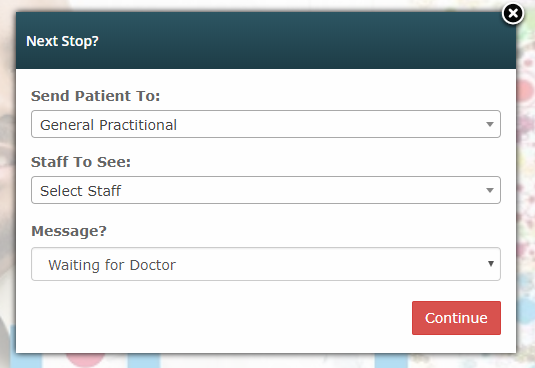The image size is (535, 368).
Task: Click the Next Stop? dialog title
Action: click(x=62, y=41)
